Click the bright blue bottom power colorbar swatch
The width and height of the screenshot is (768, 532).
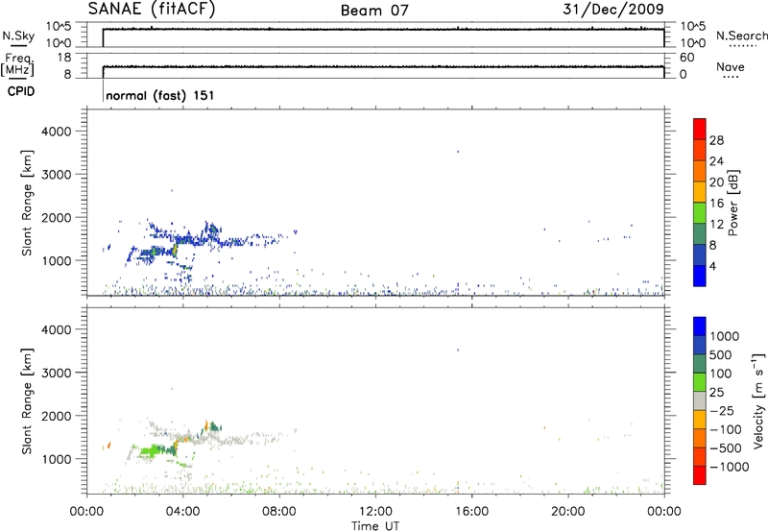[700, 276]
